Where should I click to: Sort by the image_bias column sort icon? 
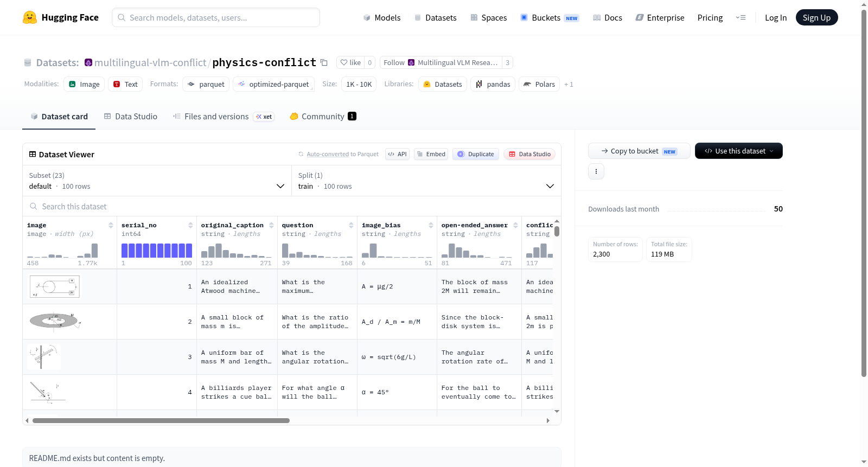[431, 225]
